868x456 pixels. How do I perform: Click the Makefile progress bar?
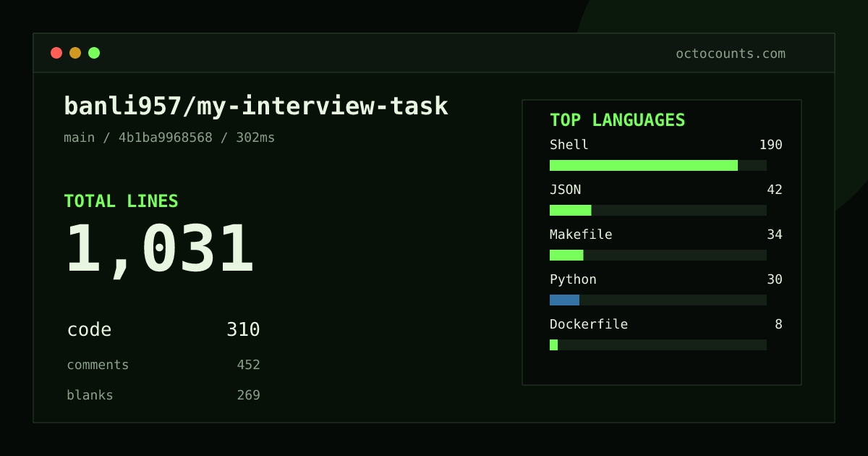(658, 255)
